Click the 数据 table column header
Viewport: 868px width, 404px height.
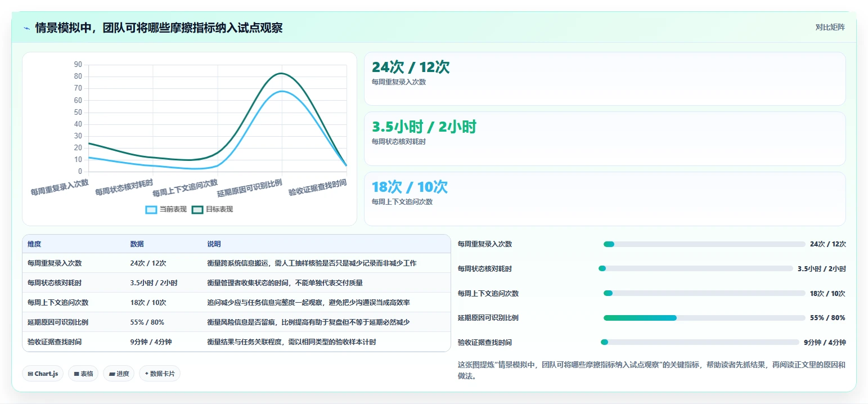point(137,244)
